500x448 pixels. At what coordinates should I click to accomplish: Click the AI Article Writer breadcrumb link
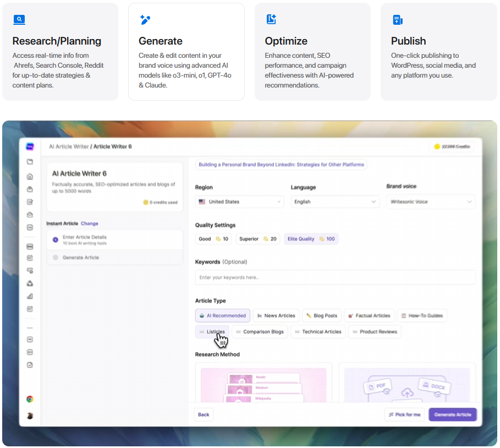[69, 146]
